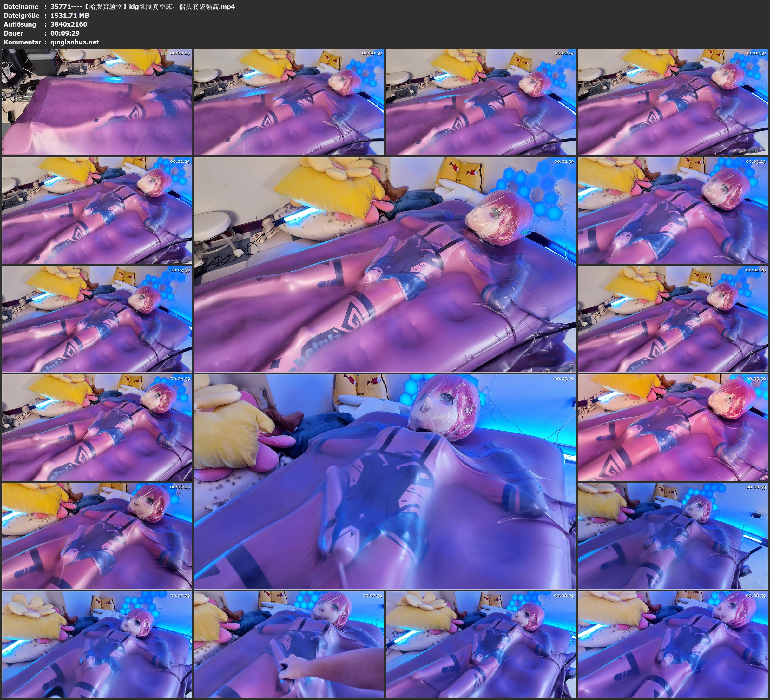Open the 00:06:59 frame thumbnail
This screenshot has width=770, height=700.
coord(673,536)
